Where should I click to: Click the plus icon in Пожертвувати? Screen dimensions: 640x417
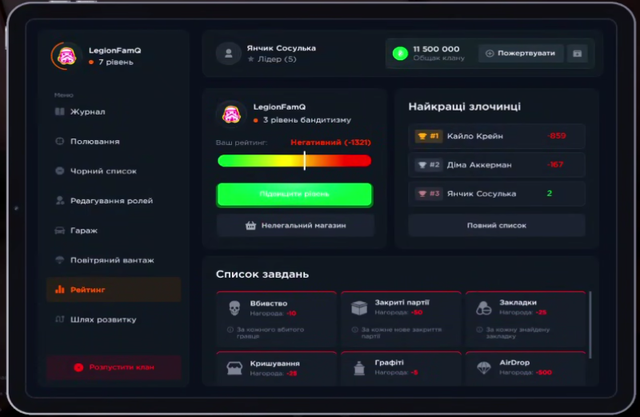click(x=490, y=53)
